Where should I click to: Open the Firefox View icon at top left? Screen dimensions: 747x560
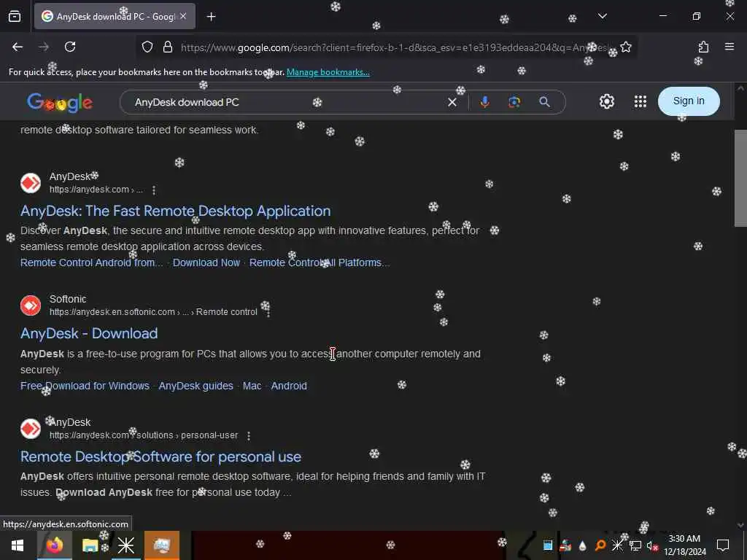tap(15, 16)
